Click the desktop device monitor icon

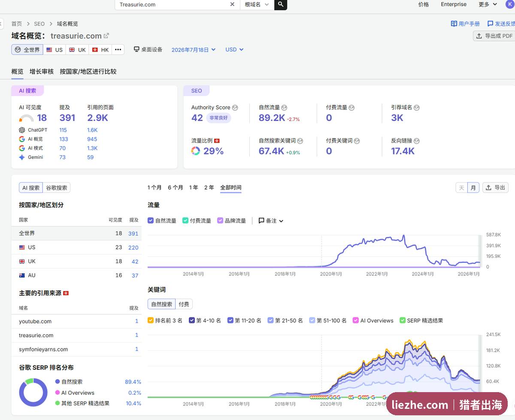pos(136,49)
